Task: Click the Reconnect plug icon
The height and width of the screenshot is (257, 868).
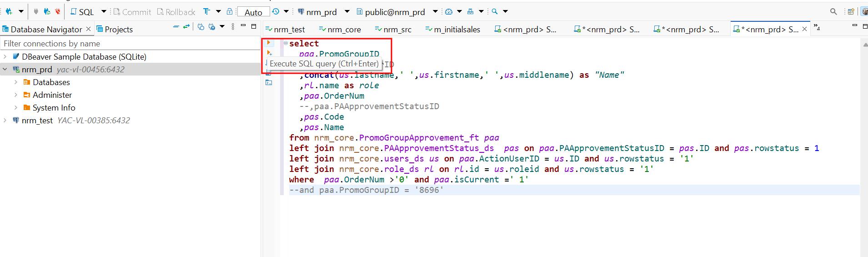Action: click(47, 11)
